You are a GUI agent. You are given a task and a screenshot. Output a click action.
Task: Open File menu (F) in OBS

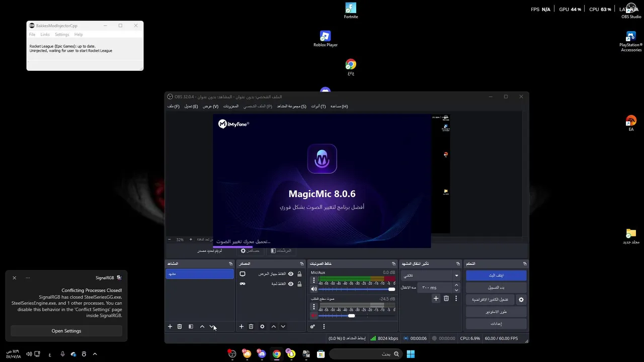tap(174, 106)
